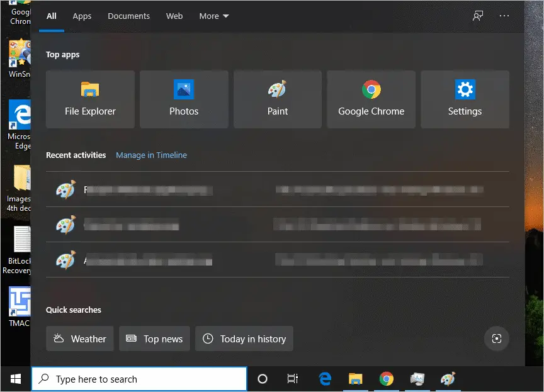Select the Images 4th dec desktop folder
Viewport: 544px width, 392px height.
pyautogui.click(x=19, y=188)
